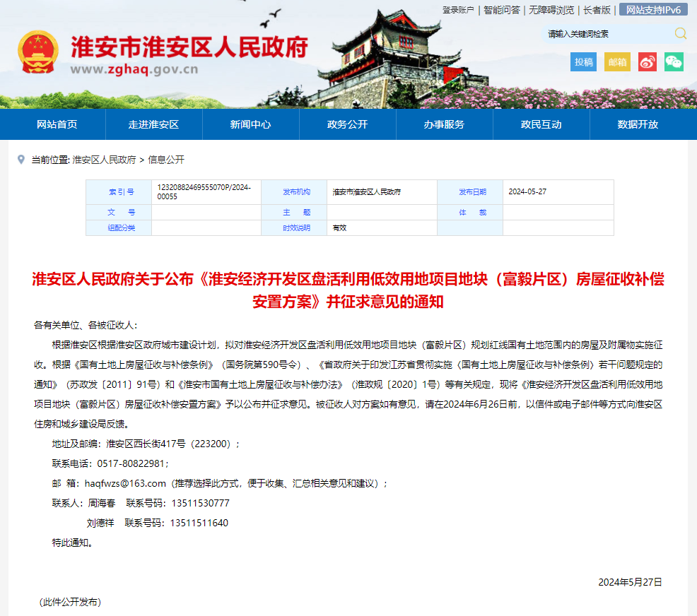Open the Weibo icon link
This screenshot has height=616, width=697.
648,61
